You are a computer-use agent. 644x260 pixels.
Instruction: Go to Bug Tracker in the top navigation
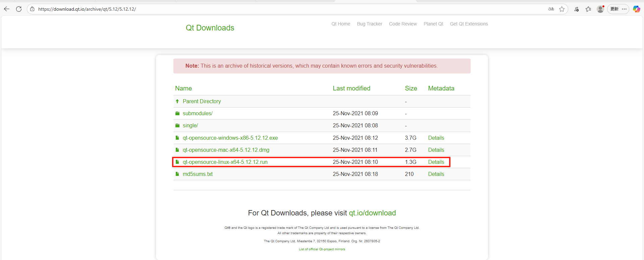(x=369, y=24)
